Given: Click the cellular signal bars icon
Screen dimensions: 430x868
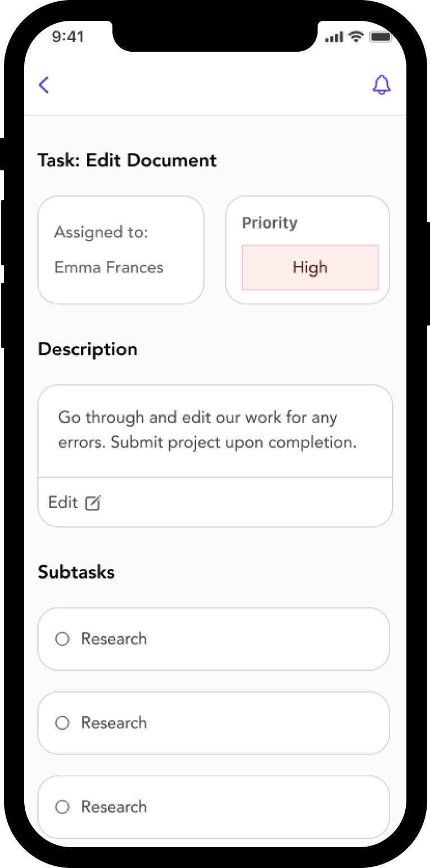Looking at the screenshot, I should click(x=333, y=37).
